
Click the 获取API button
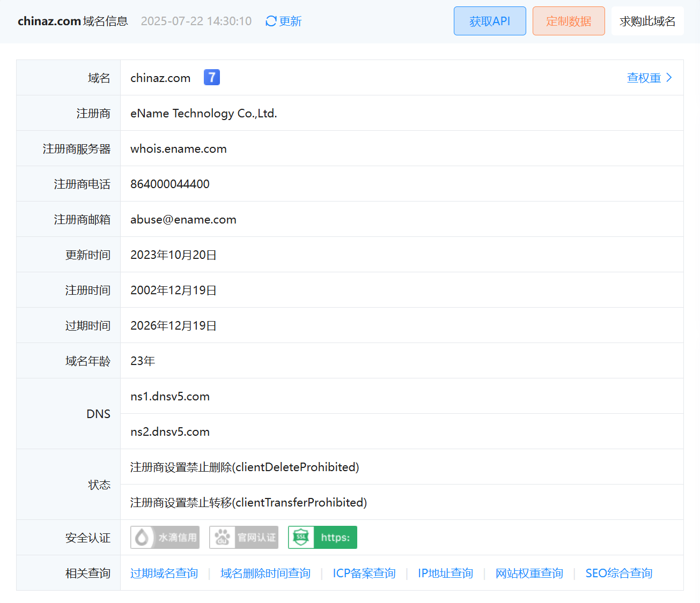pyautogui.click(x=489, y=20)
